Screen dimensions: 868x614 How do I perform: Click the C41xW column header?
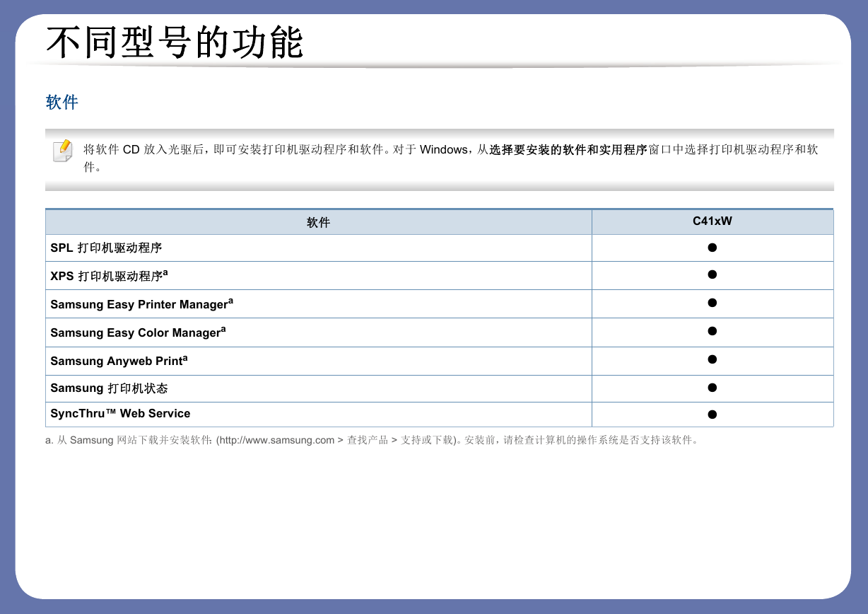[712, 221]
